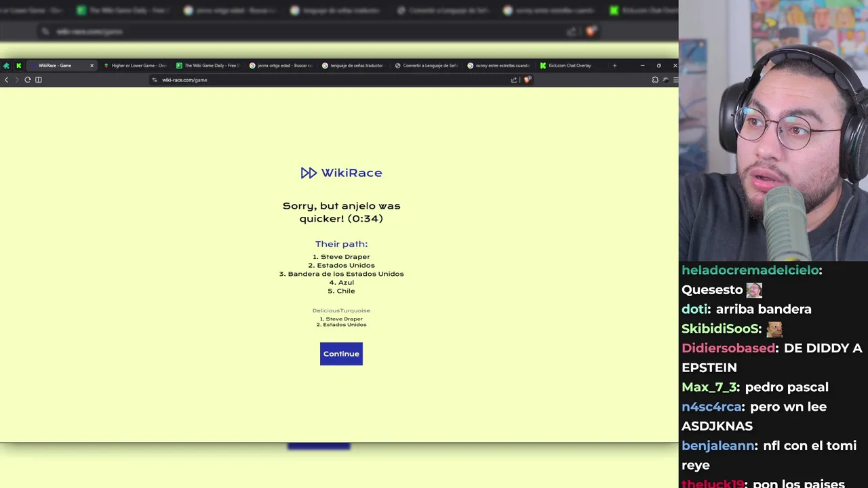Click the 'Their path:' heading
The width and height of the screenshot is (868, 488).
click(x=341, y=244)
